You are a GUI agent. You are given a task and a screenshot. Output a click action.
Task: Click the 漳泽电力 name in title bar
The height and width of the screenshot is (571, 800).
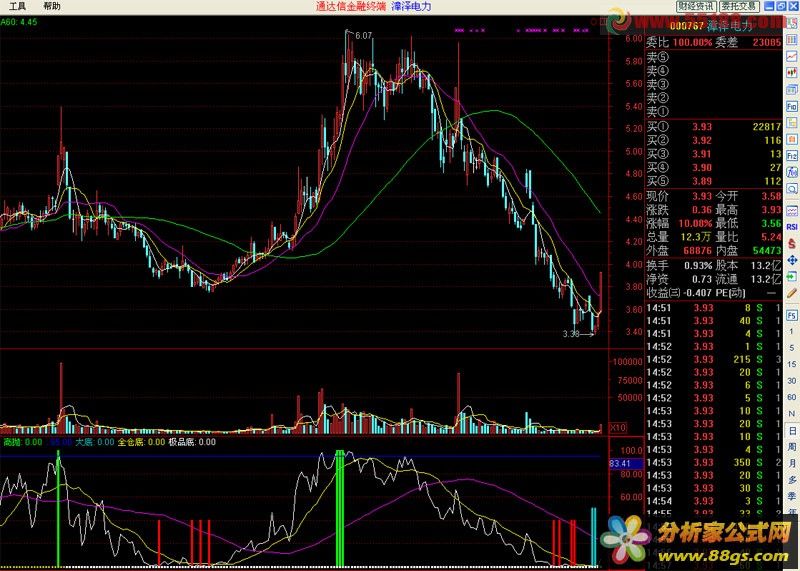(411, 7)
